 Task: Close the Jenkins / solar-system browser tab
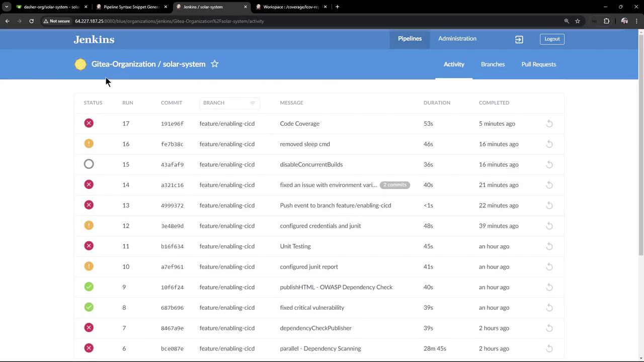pos(246,7)
